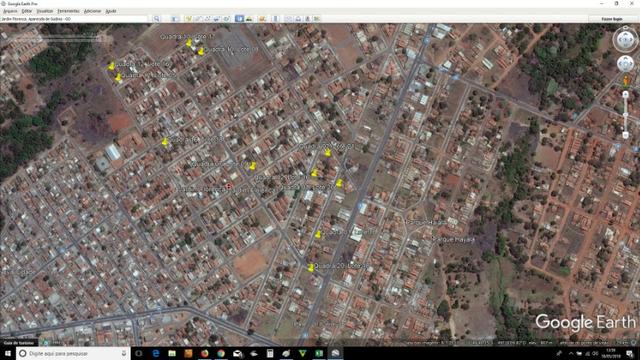The height and width of the screenshot is (360, 640).
Task: Click the Look compass navigation ring
Action: (625, 40)
